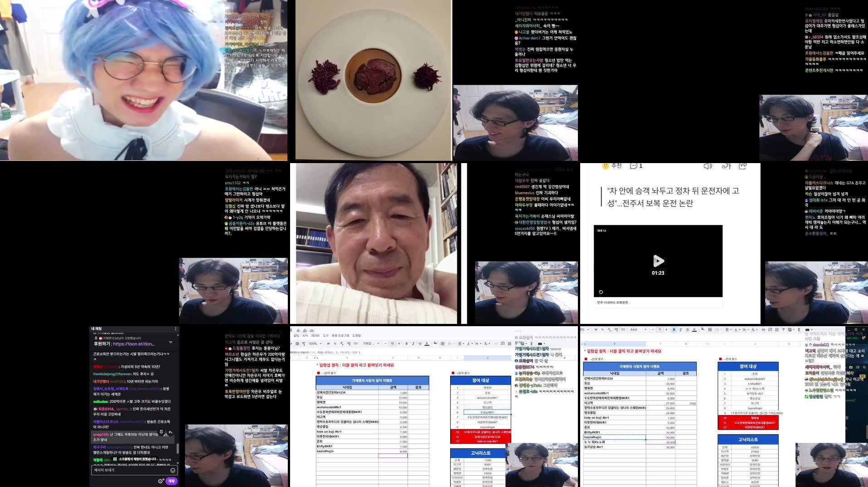This screenshot has width=868, height=487.
Task: Open the 도움말 menu in left spreadsheet
Action: click(x=356, y=336)
